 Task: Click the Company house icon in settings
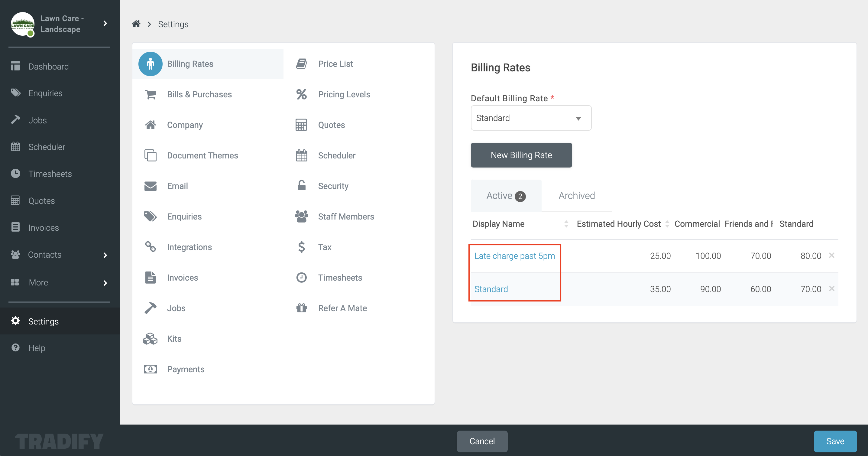point(150,125)
